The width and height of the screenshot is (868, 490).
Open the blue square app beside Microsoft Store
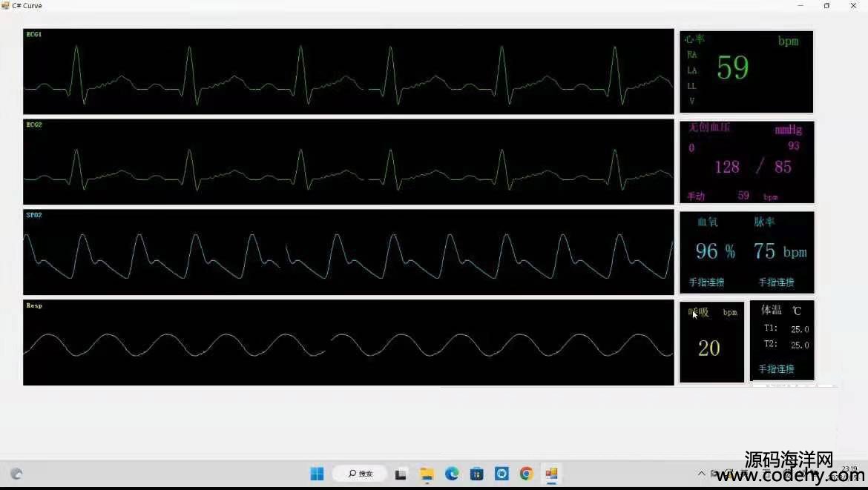(x=502, y=474)
